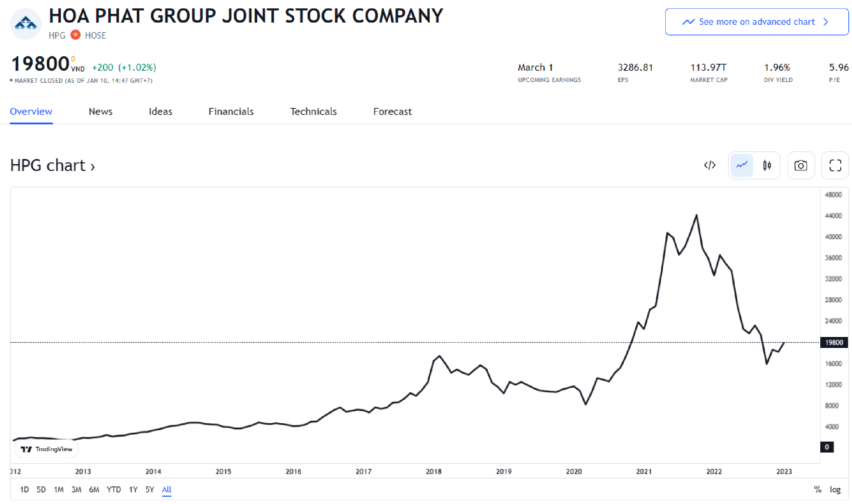Image resolution: width=852 pixels, height=504 pixels.
Task: Open the News tab
Action: (x=101, y=112)
